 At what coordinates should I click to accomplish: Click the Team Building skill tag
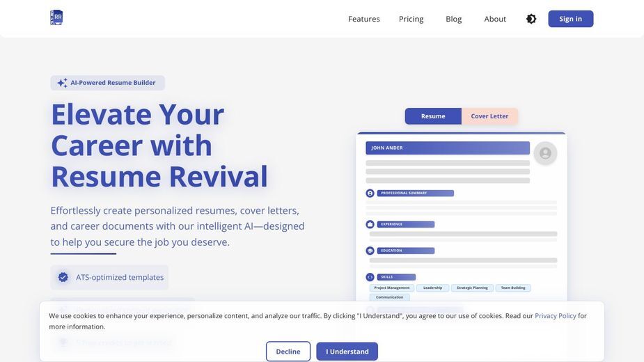[513, 288]
